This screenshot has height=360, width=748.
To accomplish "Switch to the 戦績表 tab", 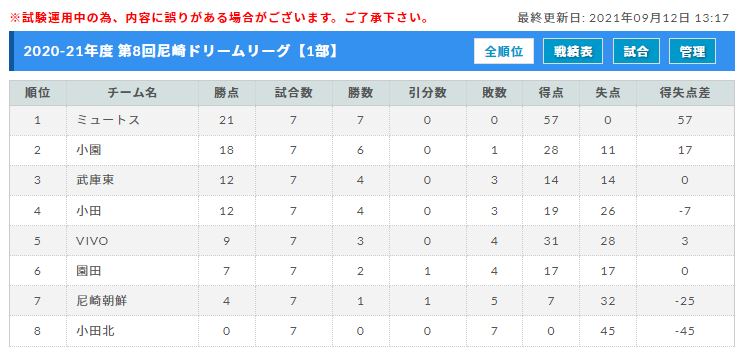I will point(573,51).
